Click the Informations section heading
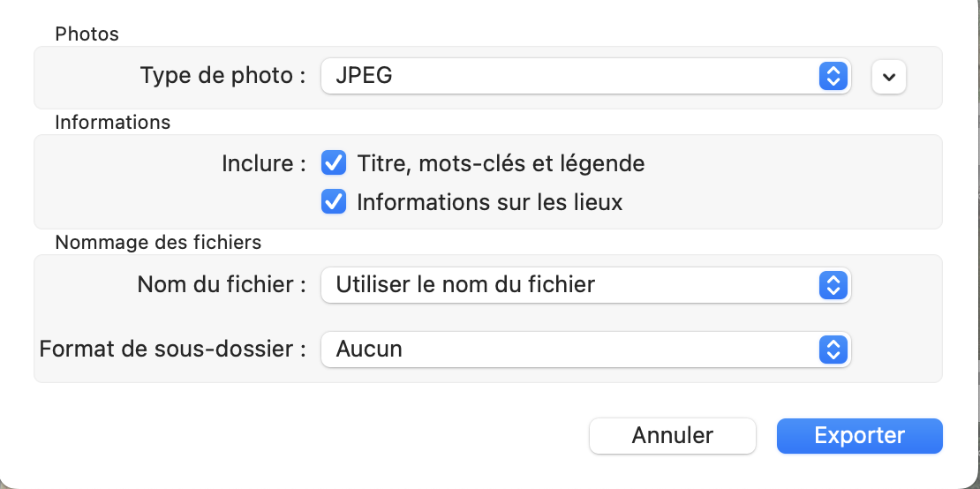Image resolution: width=980 pixels, height=489 pixels. (112, 122)
